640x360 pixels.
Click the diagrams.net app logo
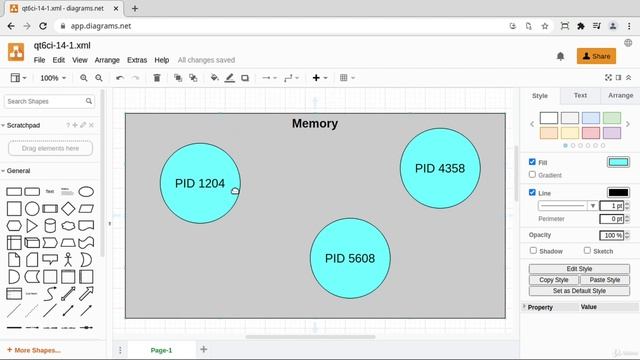16,52
